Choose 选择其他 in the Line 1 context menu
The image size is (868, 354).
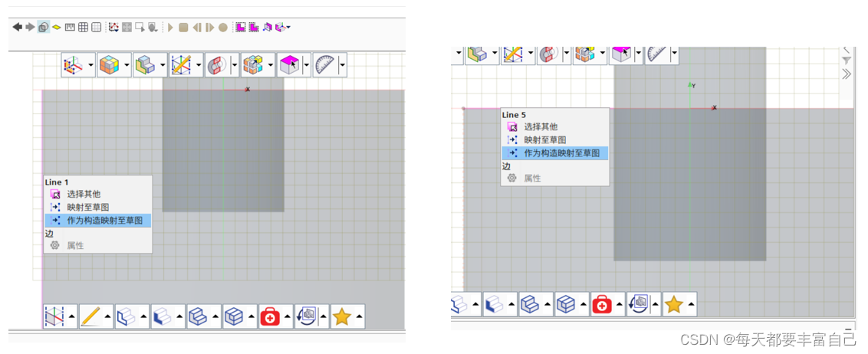click(97, 194)
